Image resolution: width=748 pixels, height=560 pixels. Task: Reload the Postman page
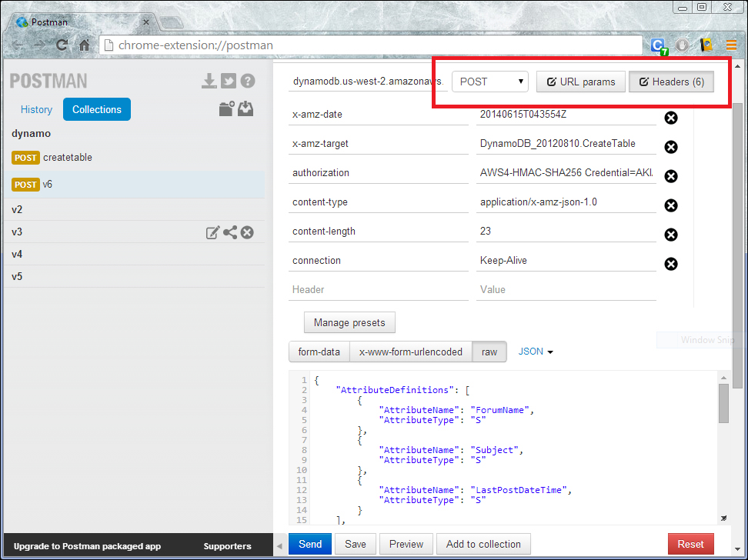[x=62, y=45]
